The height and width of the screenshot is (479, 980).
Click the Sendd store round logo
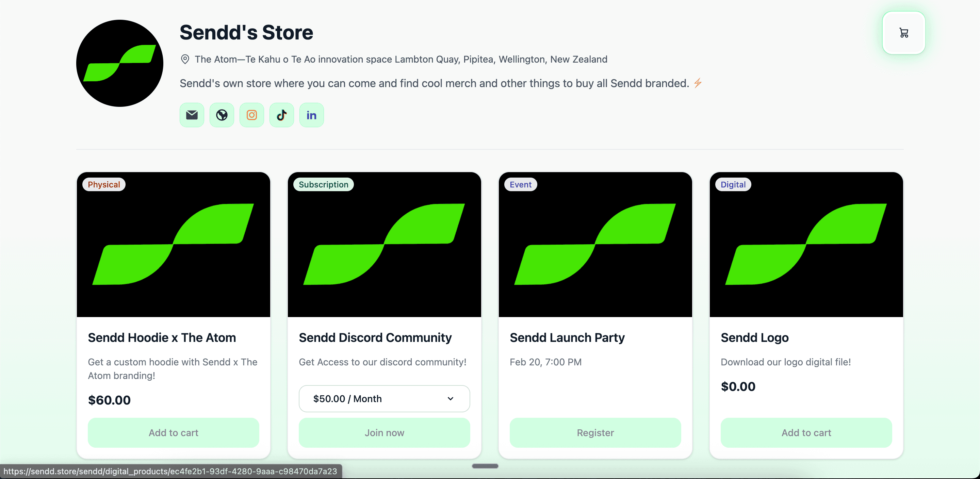tap(120, 63)
